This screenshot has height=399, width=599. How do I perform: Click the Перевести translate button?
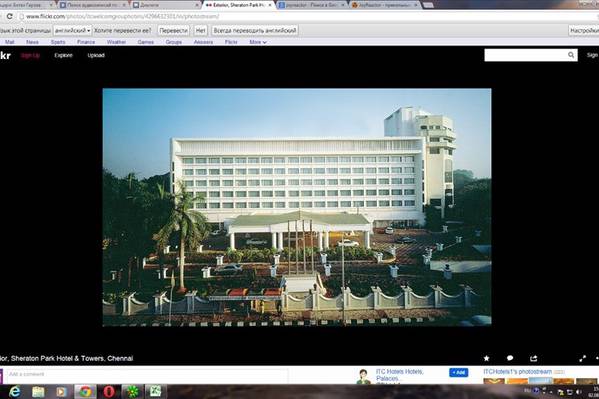(173, 31)
